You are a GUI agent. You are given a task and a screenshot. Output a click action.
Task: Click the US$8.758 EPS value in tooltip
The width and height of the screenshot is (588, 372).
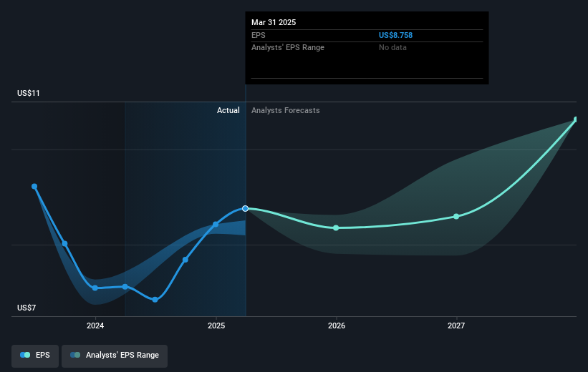click(395, 35)
